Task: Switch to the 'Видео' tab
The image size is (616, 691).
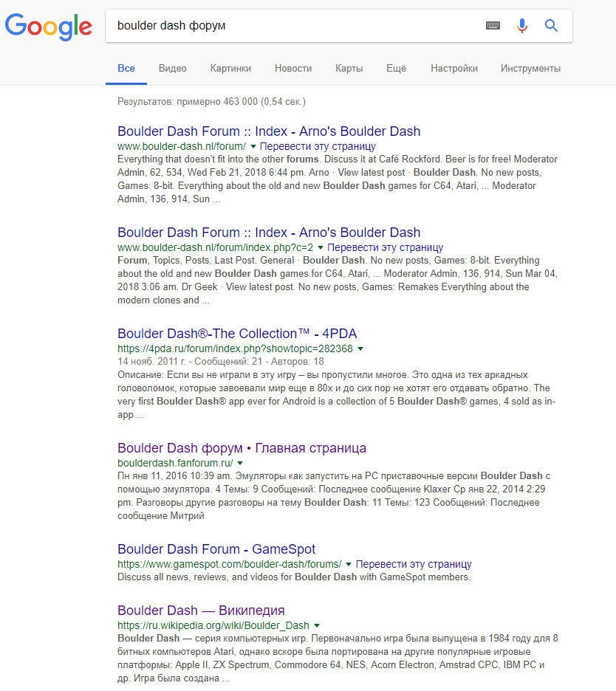Action: 172,69
